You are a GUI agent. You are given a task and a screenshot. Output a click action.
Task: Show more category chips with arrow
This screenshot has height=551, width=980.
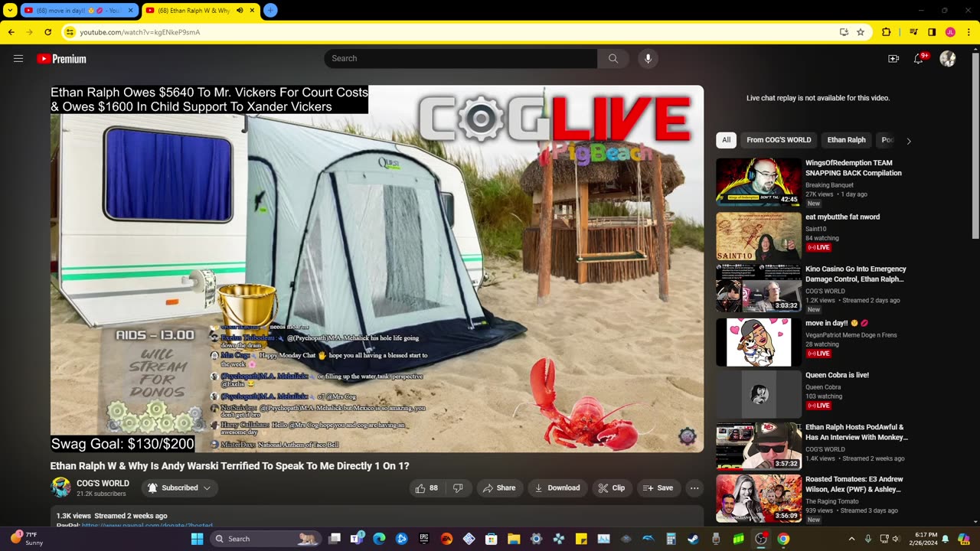point(909,141)
